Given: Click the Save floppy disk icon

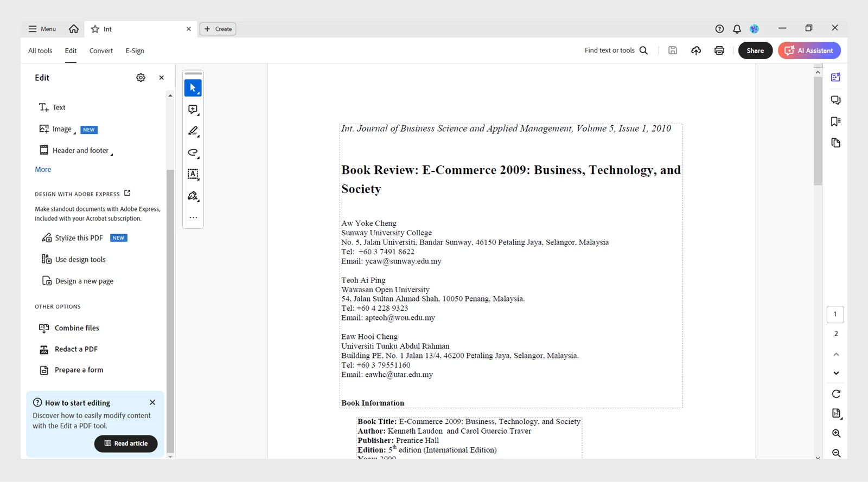Looking at the screenshot, I should pos(673,50).
